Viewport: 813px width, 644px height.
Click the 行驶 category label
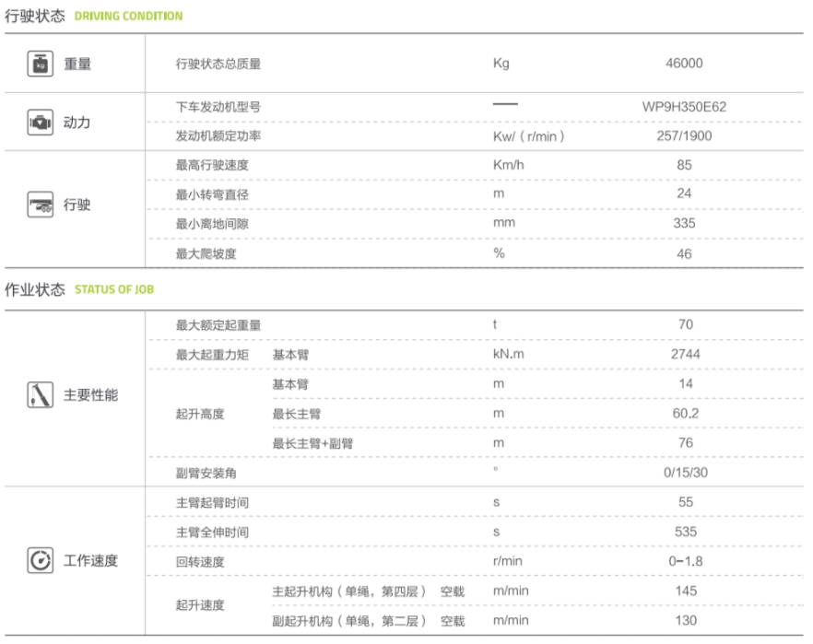point(77,205)
